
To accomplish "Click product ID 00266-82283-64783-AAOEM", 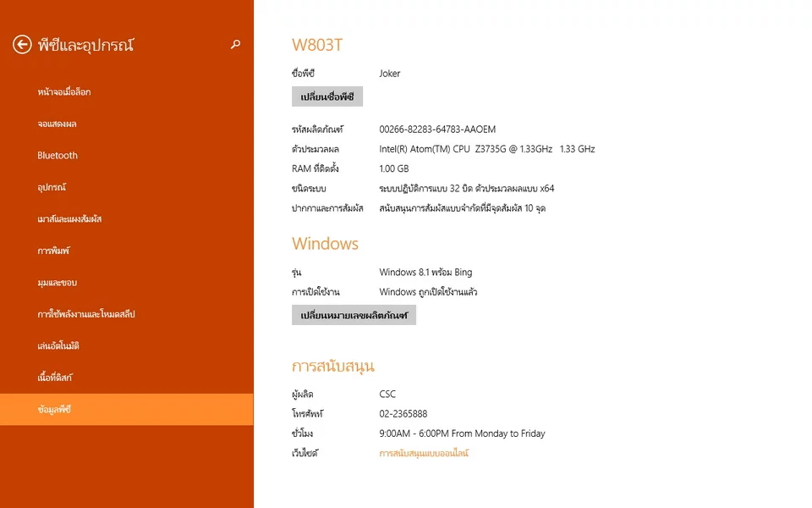I will tap(437, 130).
